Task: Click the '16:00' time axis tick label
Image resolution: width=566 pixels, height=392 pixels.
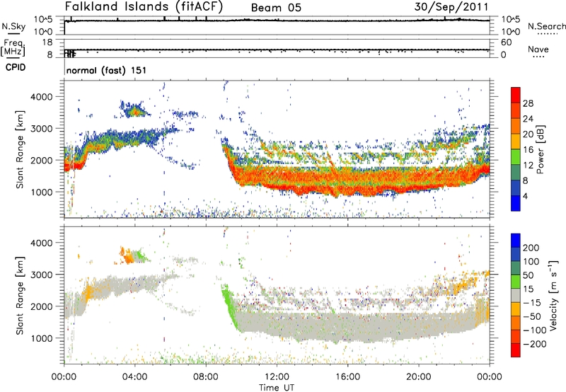Action: pyautogui.click(x=347, y=377)
